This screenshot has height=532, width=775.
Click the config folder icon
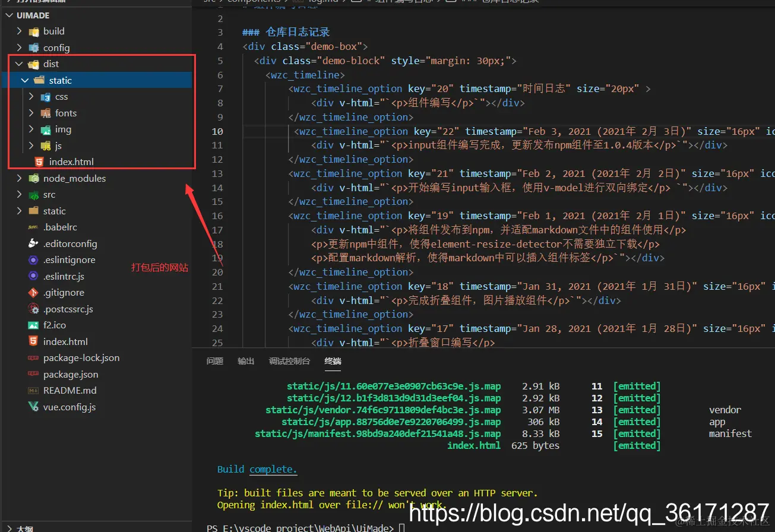(34, 48)
